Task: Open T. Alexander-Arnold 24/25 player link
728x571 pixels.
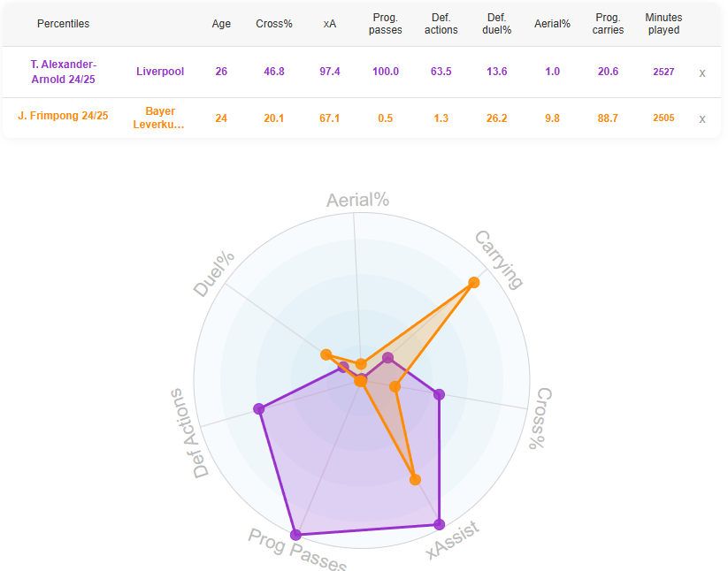Action: click(63, 72)
